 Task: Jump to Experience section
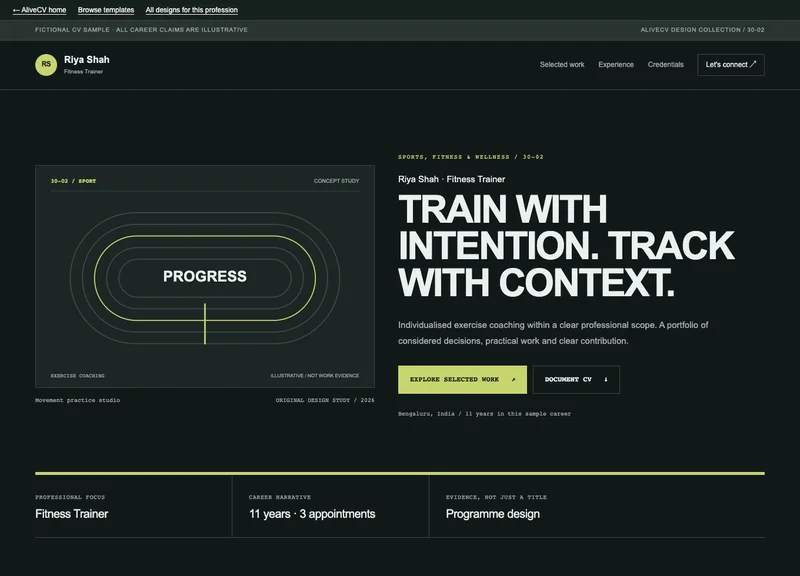(616, 65)
